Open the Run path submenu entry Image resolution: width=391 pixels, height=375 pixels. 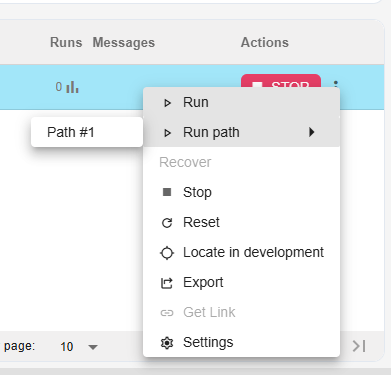click(x=241, y=132)
